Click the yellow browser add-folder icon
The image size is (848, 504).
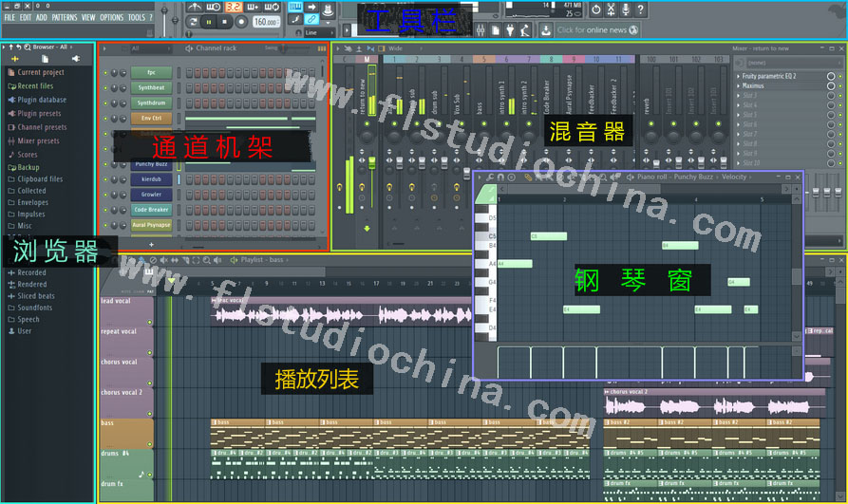[14, 59]
